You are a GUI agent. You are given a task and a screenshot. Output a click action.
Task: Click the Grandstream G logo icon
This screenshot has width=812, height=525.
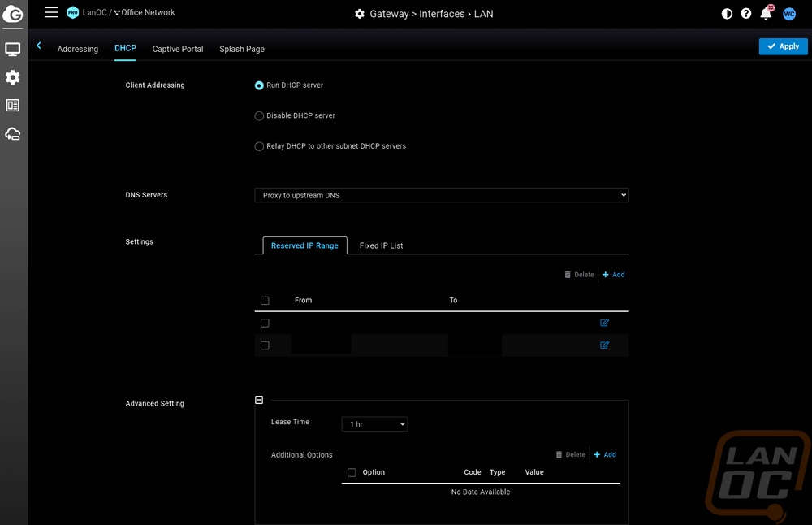[12, 14]
